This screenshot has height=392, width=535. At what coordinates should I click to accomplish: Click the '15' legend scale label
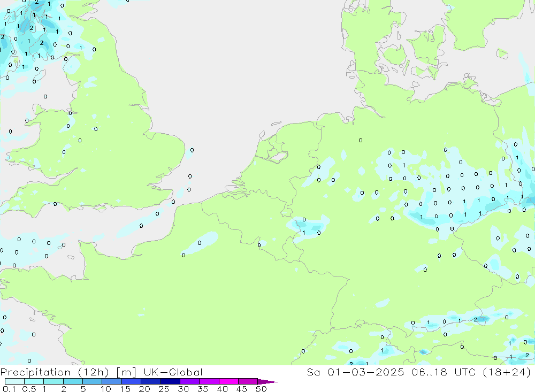coord(125,389)
